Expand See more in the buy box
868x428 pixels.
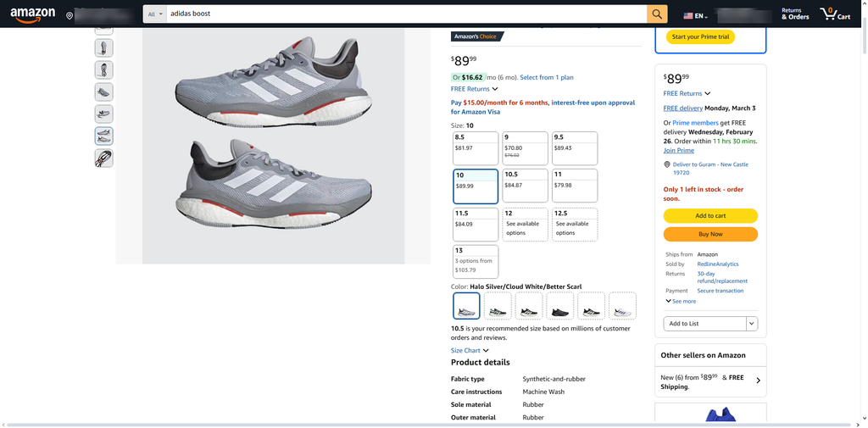[681, 301]
